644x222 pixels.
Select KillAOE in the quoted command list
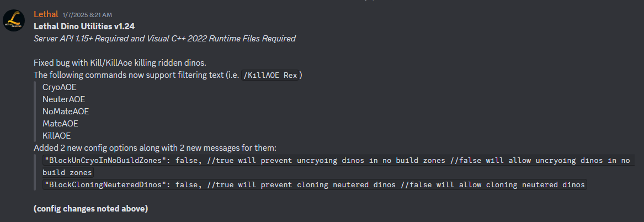point(56,135)
